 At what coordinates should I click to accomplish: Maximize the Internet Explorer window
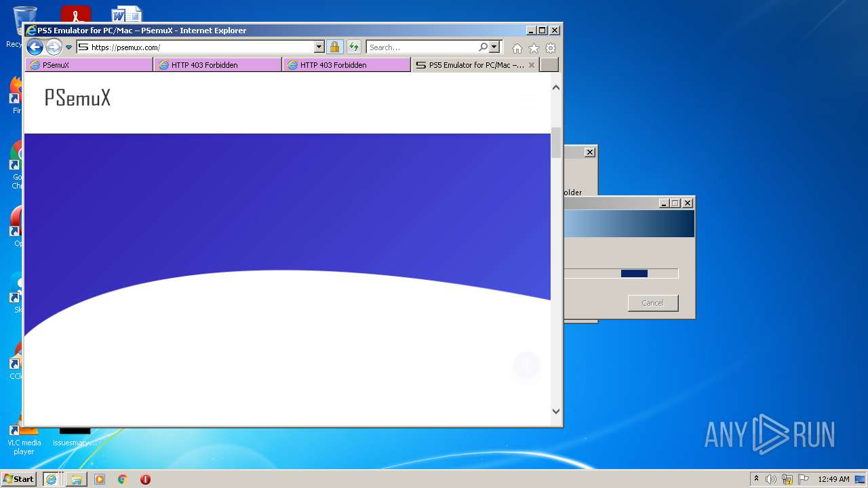[x=542, y=30]
